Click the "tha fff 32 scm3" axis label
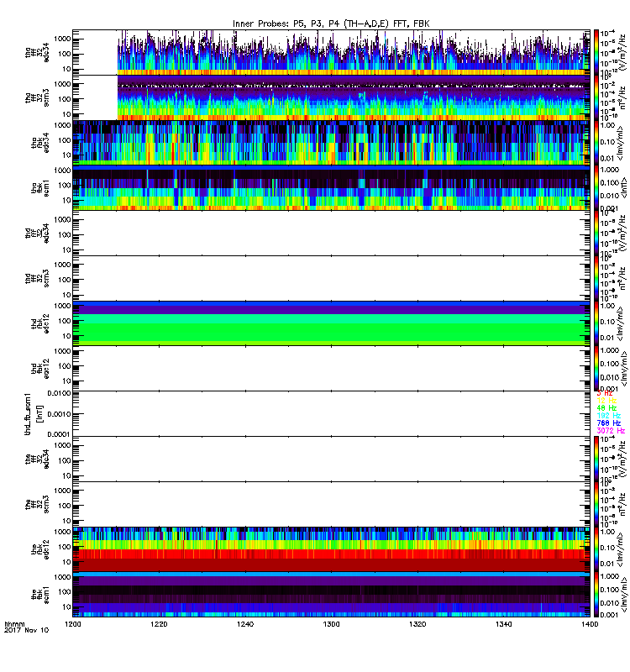Screen dimensions: 630x672 pyautogui.click(x=37, y=97)
